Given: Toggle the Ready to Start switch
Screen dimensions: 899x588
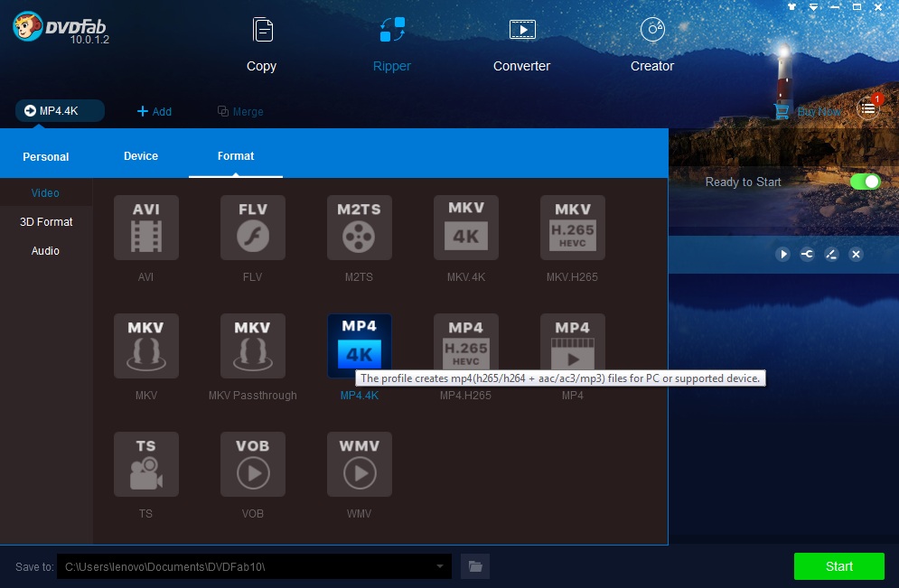Looking at the screenshot, I should coord(865,182).
